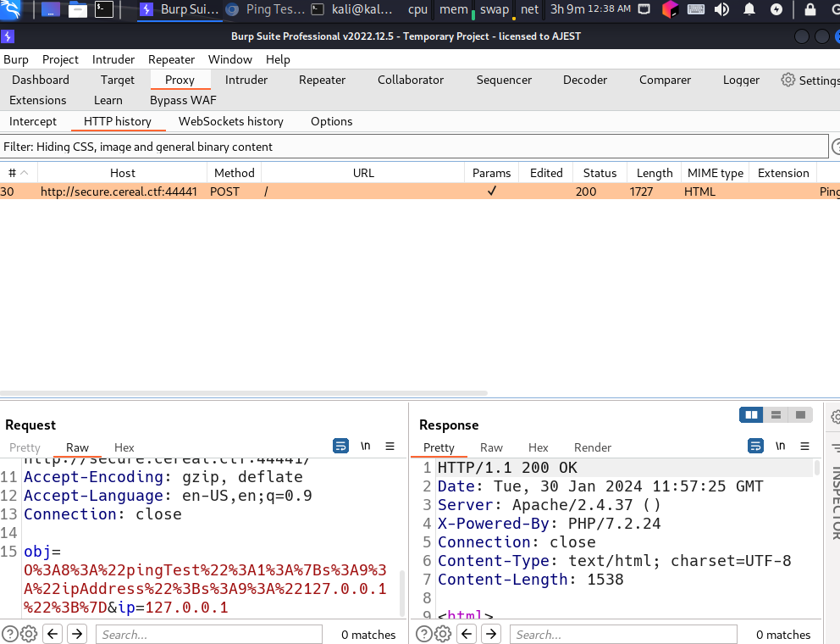
Task: Switch Response view to Render
Action: [592, 447]
